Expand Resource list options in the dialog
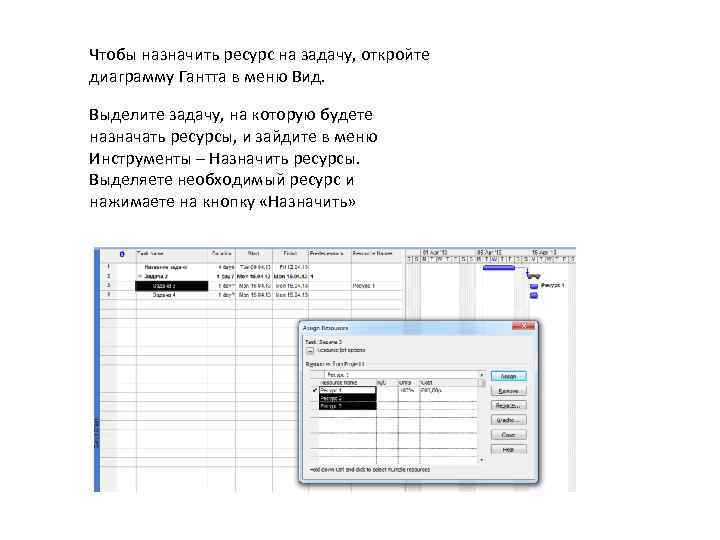 (310, 351)
